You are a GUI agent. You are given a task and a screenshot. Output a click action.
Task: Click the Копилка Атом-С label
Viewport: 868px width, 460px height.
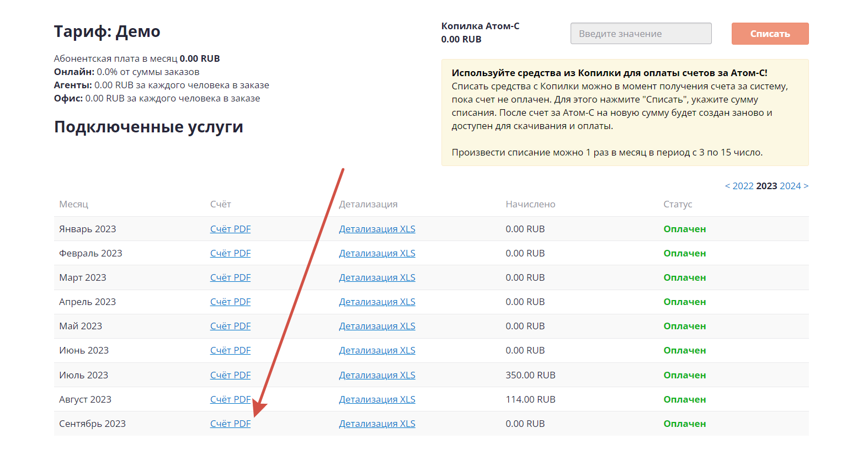pyautogui.click(x=480, y=26)
